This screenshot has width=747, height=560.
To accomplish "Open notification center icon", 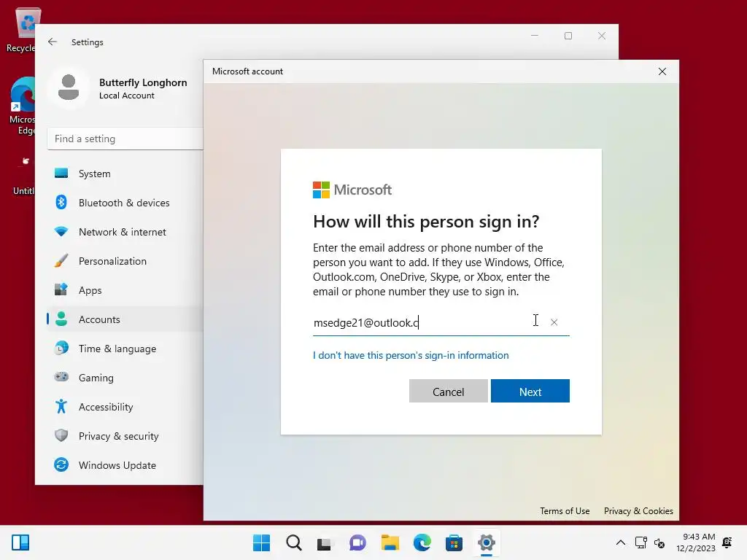I will [727, 542].
